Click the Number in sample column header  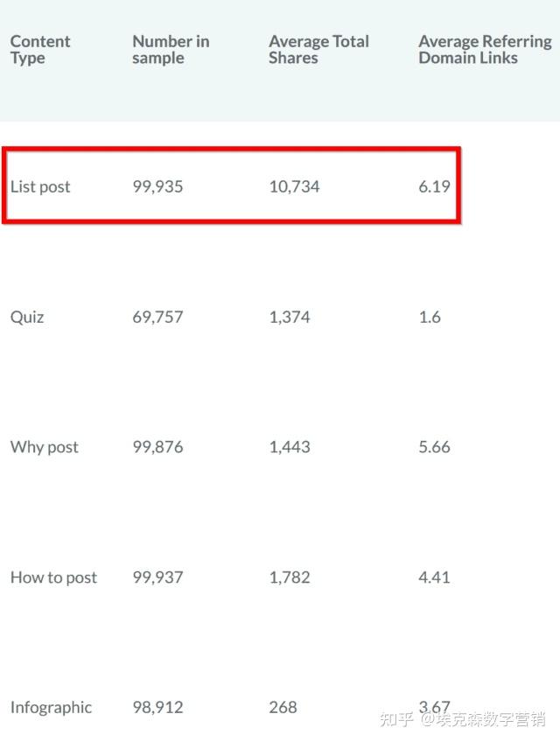pyautogui.click(x=171, y=50)
